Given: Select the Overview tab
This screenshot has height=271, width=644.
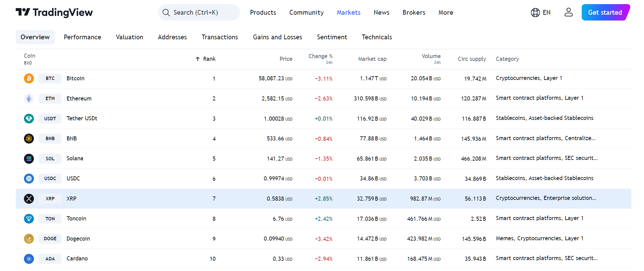Looking at the screenshot, I should click(35, 37).
